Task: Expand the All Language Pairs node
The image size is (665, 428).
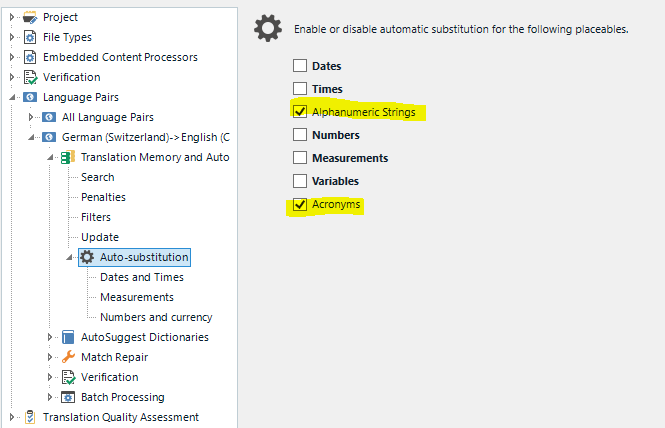Action: (31, 117)
